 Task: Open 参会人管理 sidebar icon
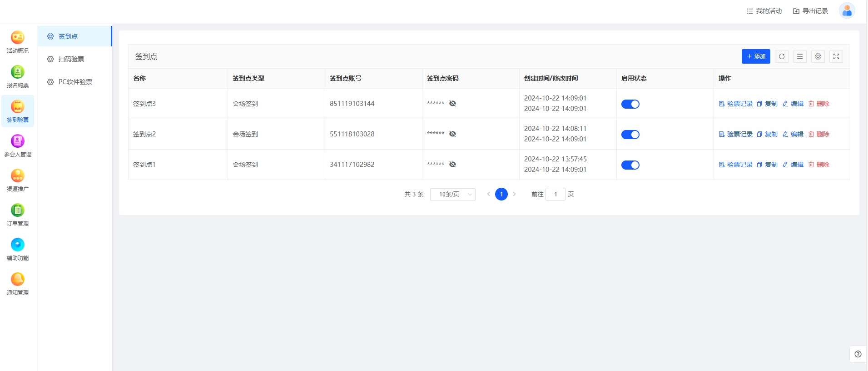tap(18, 145)
